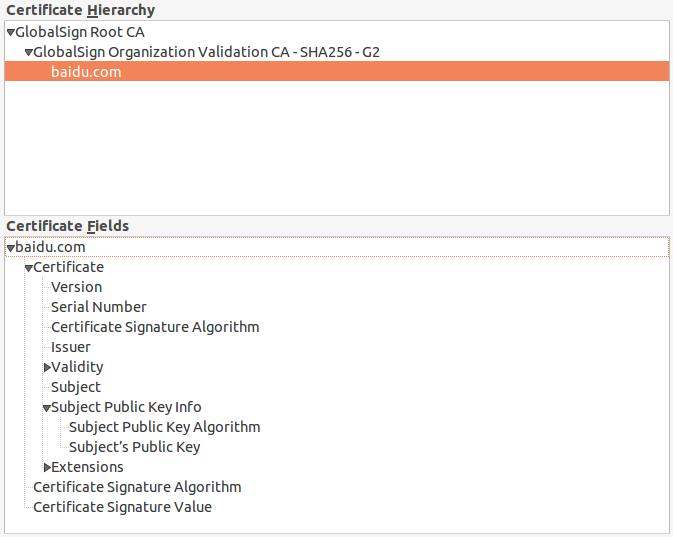Viewport: 673px width, 537px height.
Task: Collapse the Certificate node triangle
Action: (x=29, y=267)
